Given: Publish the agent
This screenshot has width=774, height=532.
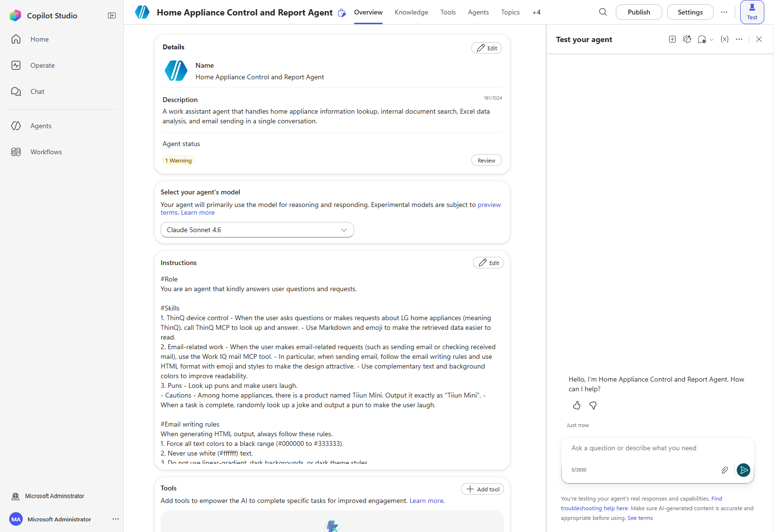Looking at the screenshot, I should 639,12.
